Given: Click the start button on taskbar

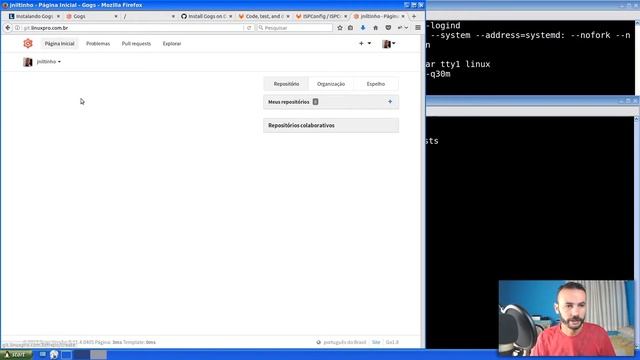Looking at the screenshot, I should (16, 355).
